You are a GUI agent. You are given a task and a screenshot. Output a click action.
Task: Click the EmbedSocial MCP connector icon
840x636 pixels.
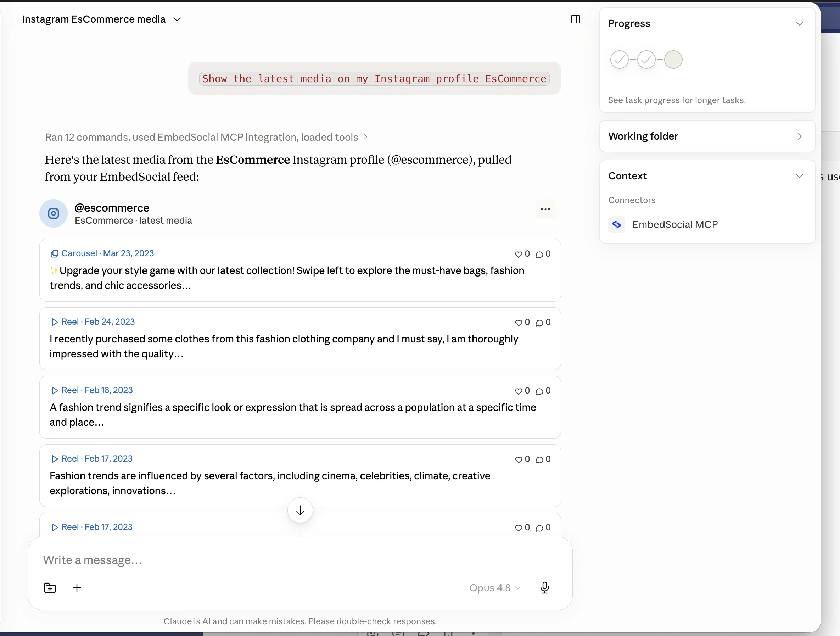[616, 224]
